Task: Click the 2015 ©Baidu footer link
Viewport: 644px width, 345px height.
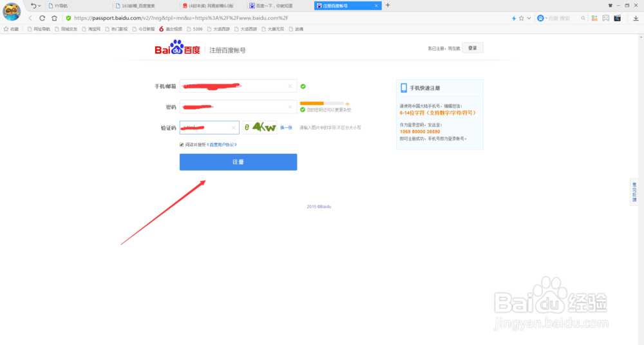Action: coord(319,207)
